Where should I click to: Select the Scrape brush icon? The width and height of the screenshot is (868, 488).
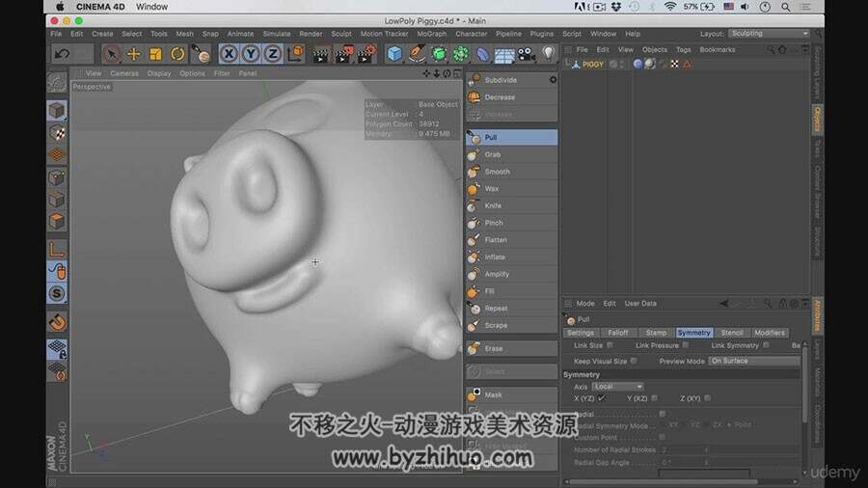474,325
